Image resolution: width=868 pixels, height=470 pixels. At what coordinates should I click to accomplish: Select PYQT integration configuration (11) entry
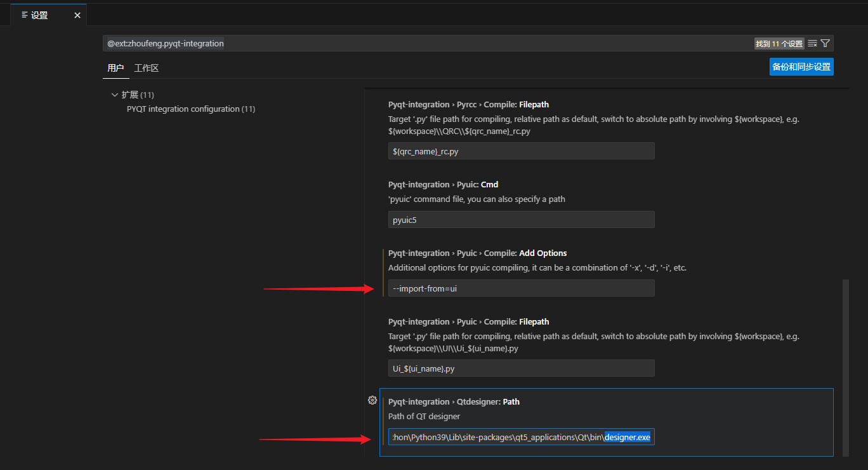(191, 109)
